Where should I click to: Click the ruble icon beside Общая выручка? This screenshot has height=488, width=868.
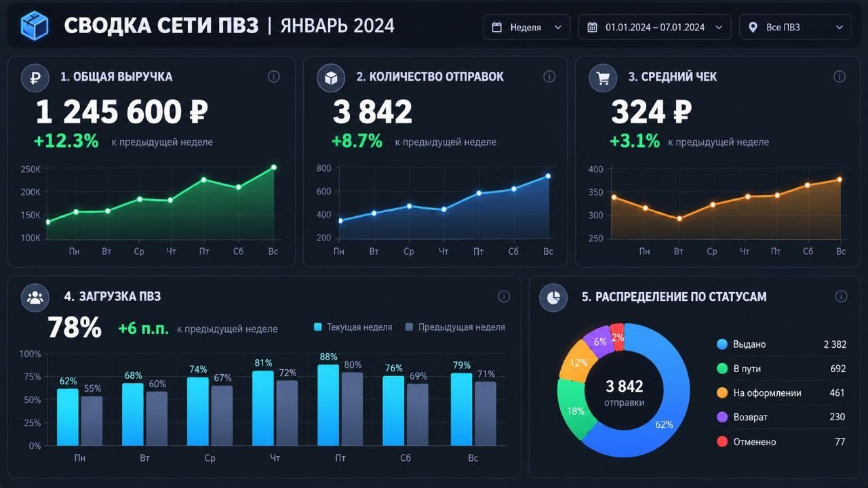point(35,77)
